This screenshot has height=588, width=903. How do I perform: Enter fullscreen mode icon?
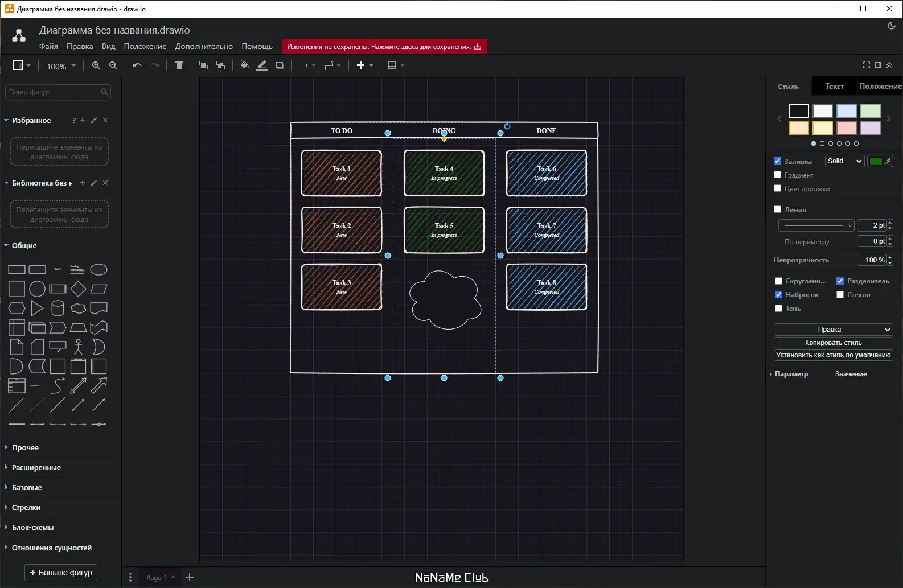point(867,65)
